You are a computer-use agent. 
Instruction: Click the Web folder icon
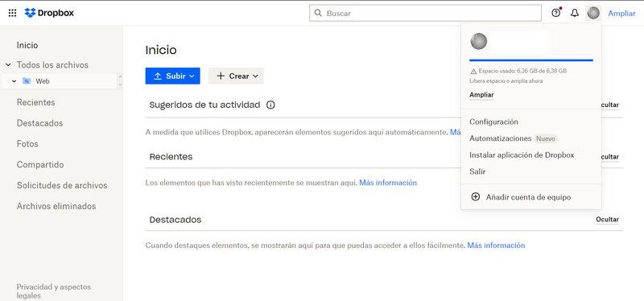pyautogui.click(x=27, y=81)
